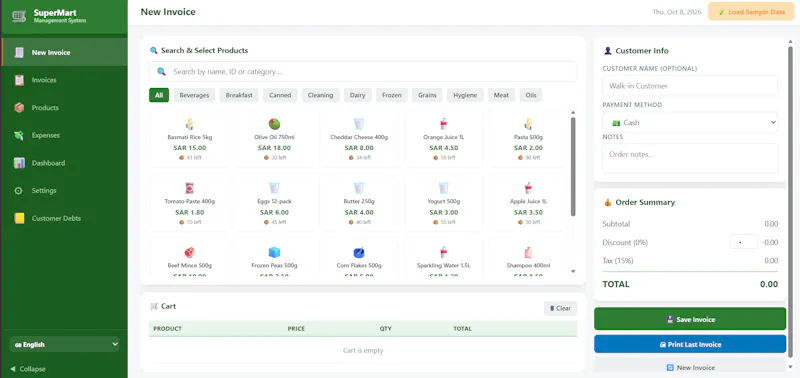
Task: Collapse the sidebar
Action: point(28,369)
